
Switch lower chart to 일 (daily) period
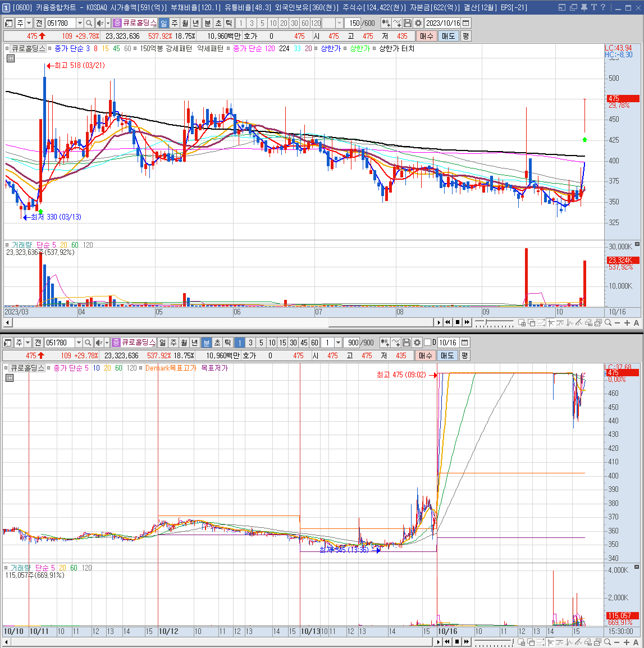162,343
